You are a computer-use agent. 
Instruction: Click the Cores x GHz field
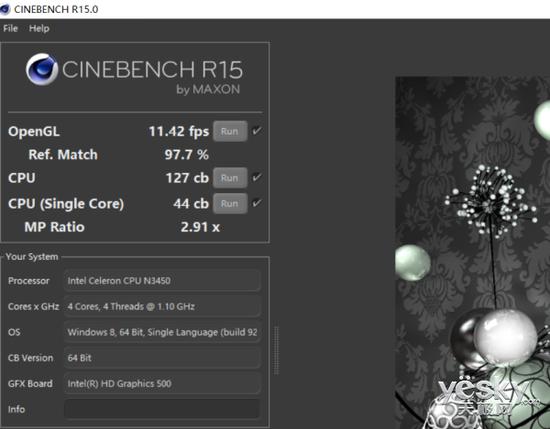pos(162,307)
